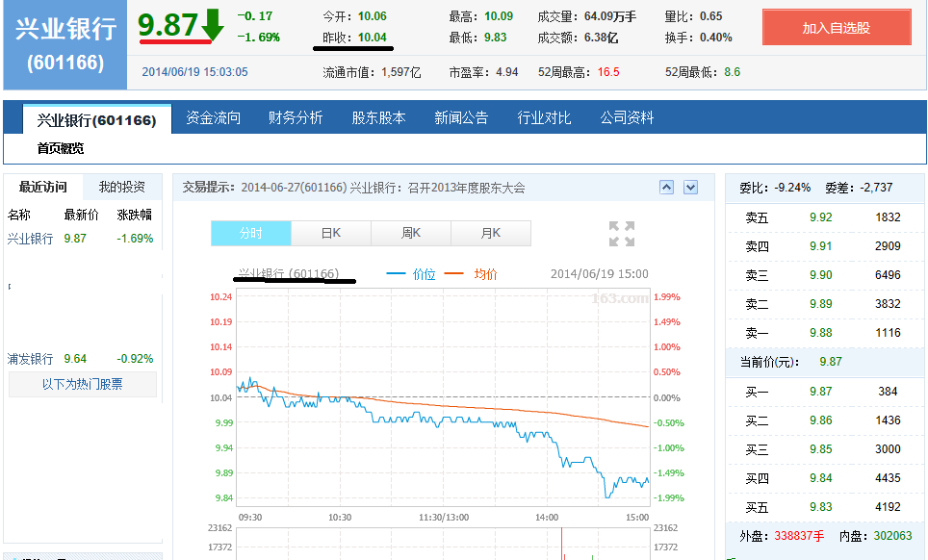Screen dimensions: 928x560
Task: Click the 卖一 price 9.88
Action: click(x=821, y=333)
